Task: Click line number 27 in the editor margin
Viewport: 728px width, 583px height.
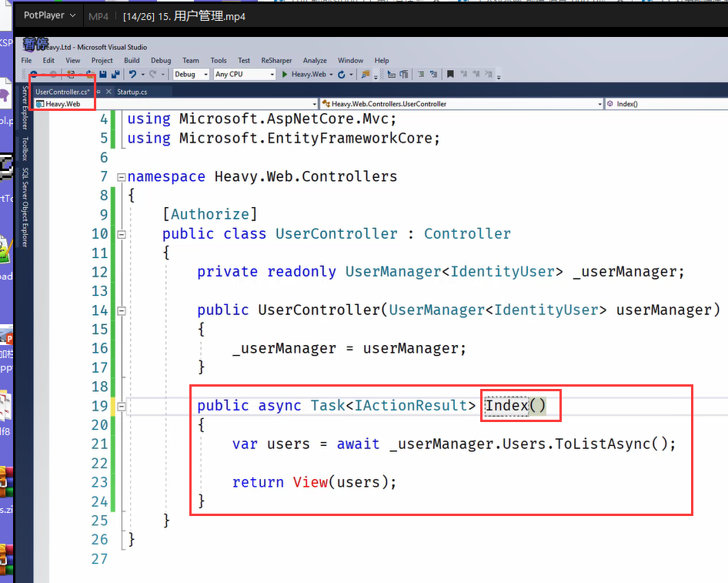Action: coord(99,559)
